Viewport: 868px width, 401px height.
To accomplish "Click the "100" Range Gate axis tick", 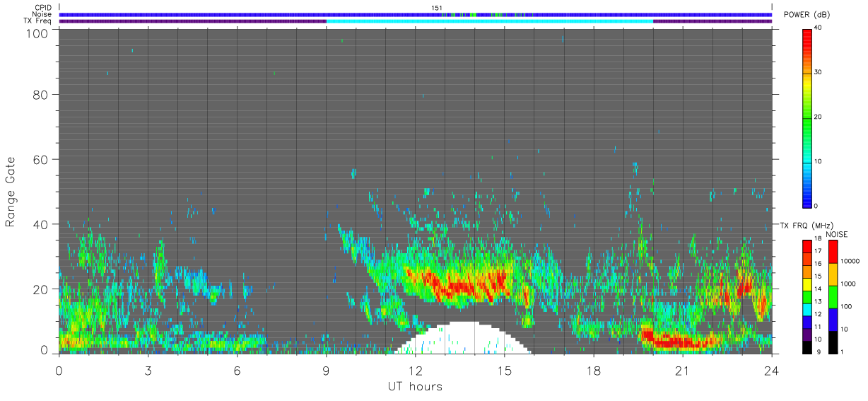I will pyautogui.click(x=37, y=33).
